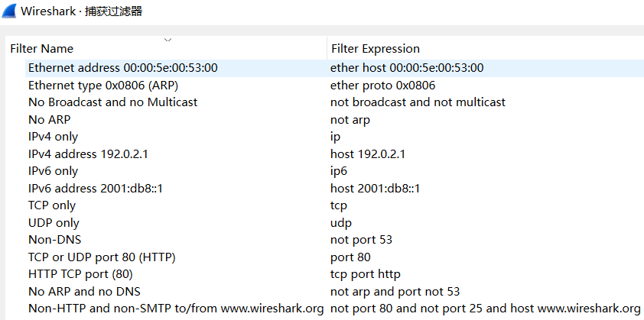Select the No Broadcast and no Multicast filter
Viewport: 644px width, 320px height.
[113, 102]
